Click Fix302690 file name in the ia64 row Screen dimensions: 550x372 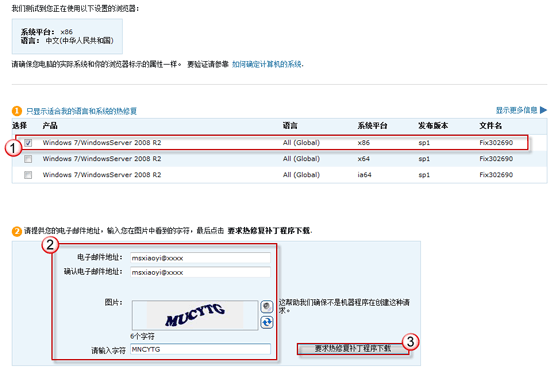pos(496,175)
